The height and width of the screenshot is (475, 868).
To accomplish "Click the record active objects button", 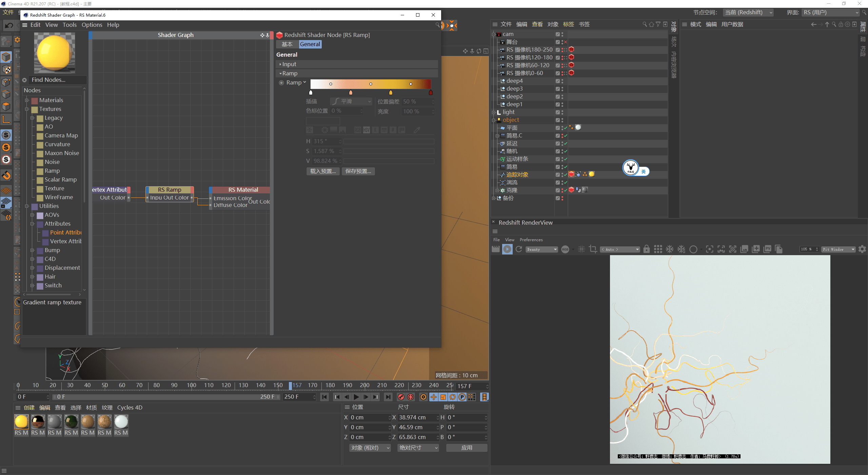I will [401, 397].
